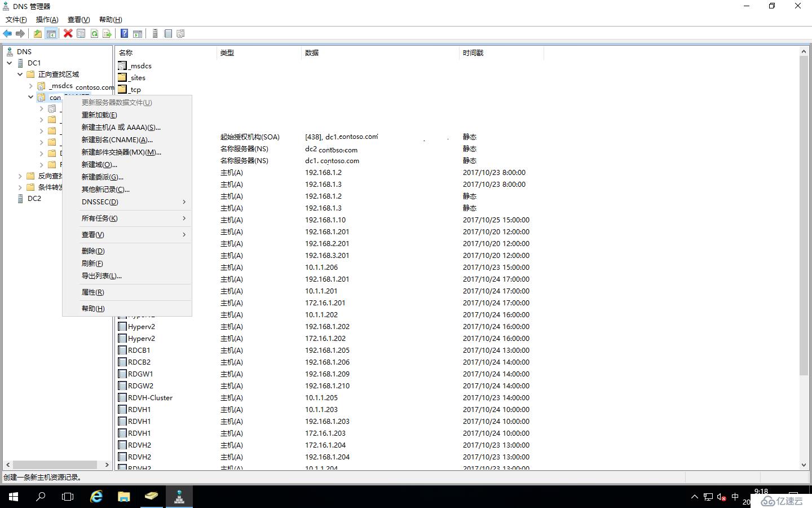Screen dimensions: 812x508
Task: Click the RDGW1 host record icon
Action: coord(122,374)
